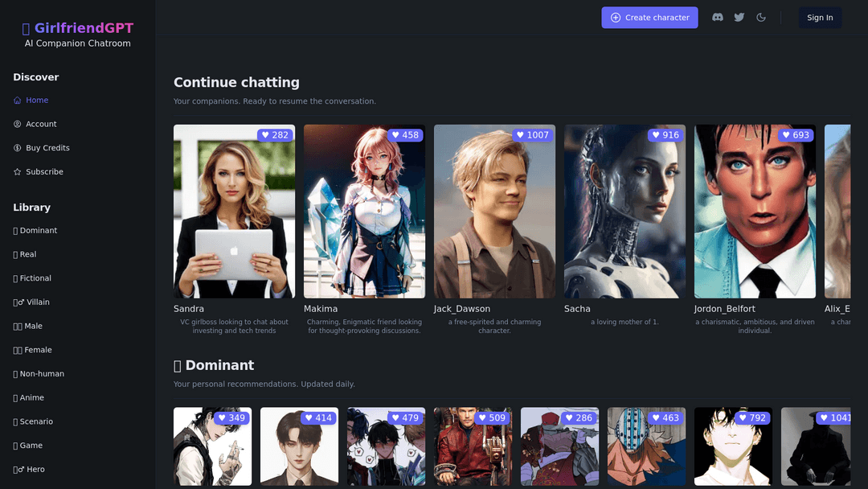
Task: Open the Twitter icon link
Action: pyautogui.click(x=739, y=18)
